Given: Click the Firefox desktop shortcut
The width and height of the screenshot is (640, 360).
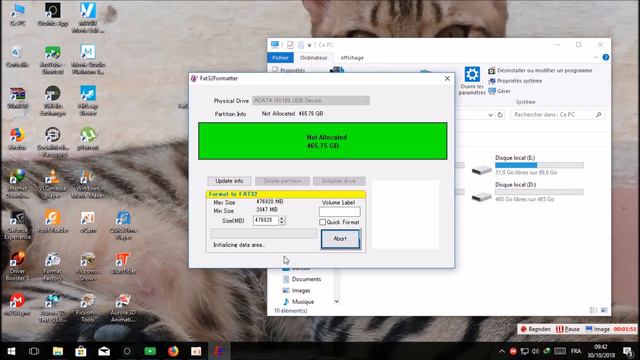Looking at the screenshot, I should click(17, 139).
